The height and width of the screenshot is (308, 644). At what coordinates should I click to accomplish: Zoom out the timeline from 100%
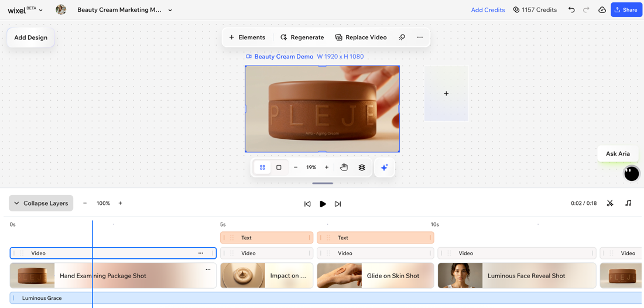point(85,203)
